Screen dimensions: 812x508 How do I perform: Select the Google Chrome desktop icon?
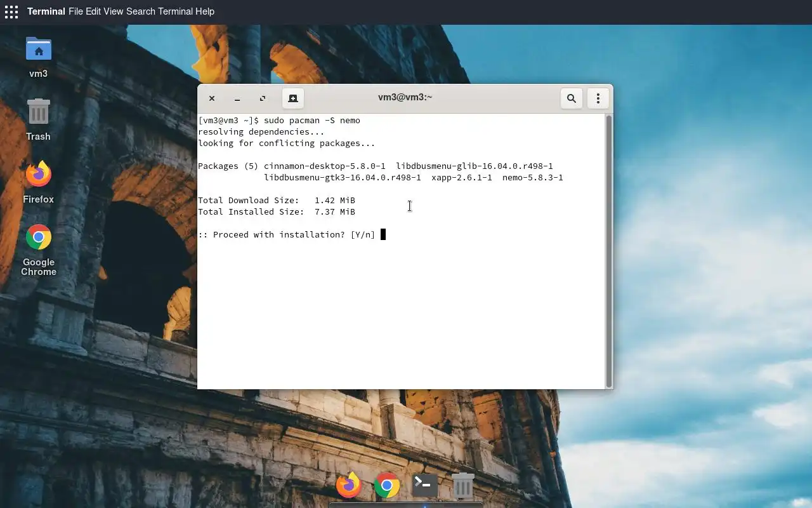coord(38,250)
